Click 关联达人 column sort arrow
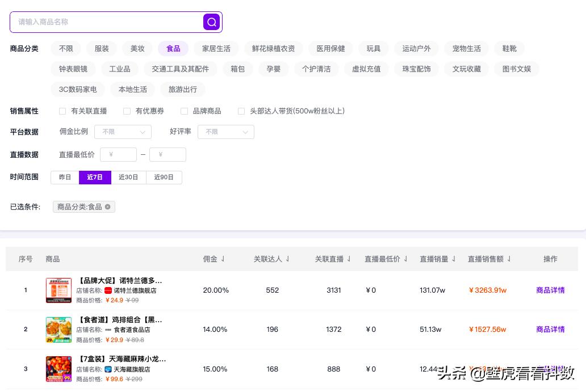The image size is (586, 392). pyautogui.click(x=288, y=259)
